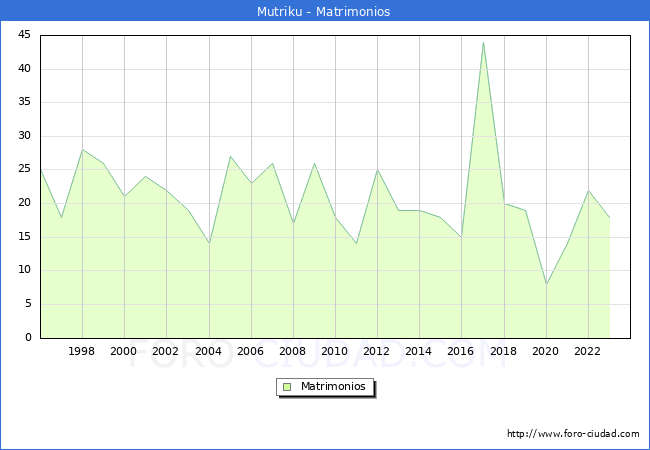Click the chart title Mutriku - Matrimonios
Image resolution: width=650 pixels, height=450 pixels.
click(323, 11)
